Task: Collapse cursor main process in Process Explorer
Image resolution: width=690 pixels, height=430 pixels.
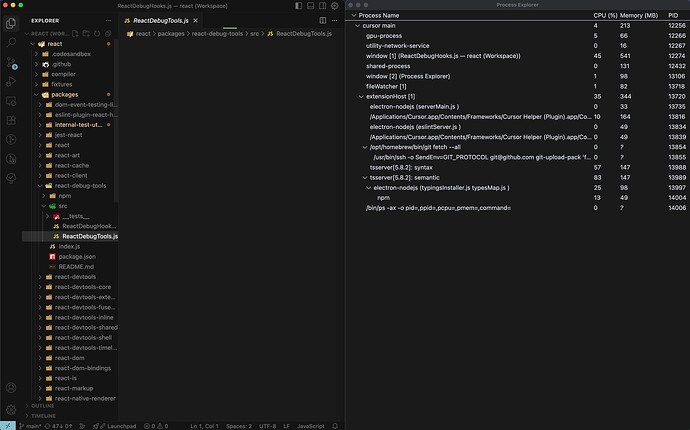Action: coord(357,26)
